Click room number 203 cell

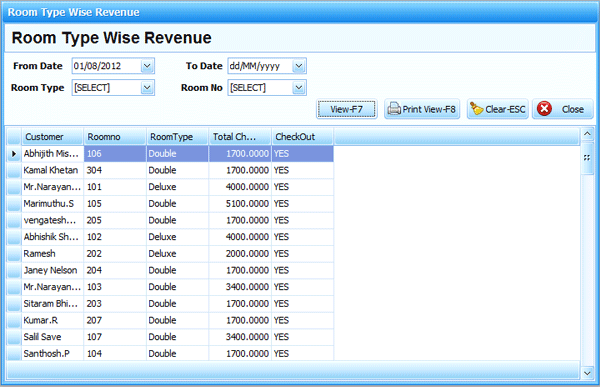pyautogui.click(x=115, y=304)
